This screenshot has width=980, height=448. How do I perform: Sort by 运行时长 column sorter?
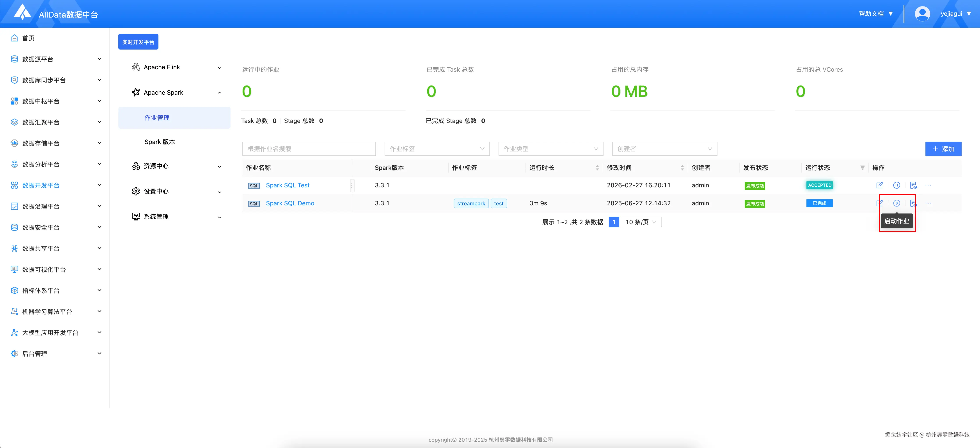click(x=597, y=168)
